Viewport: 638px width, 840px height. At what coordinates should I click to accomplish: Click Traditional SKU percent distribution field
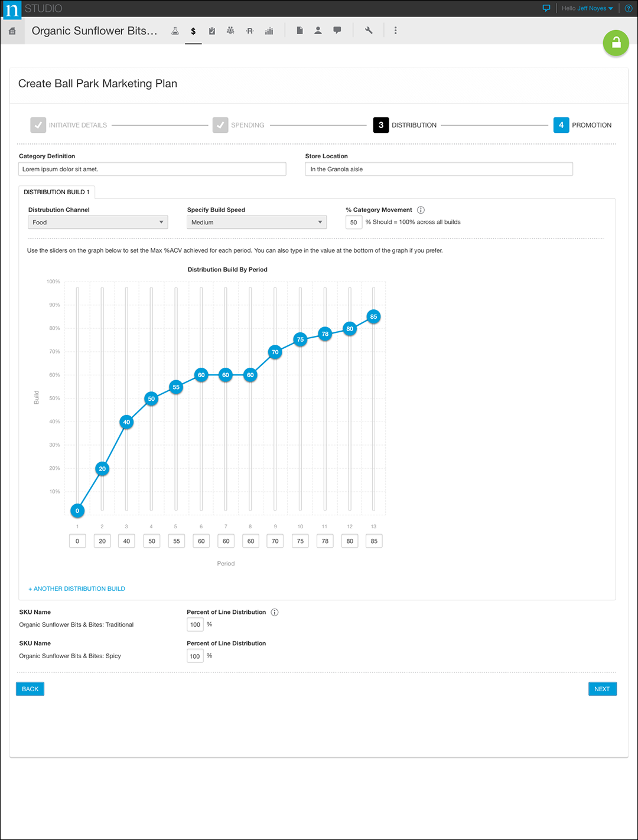click(x=195, y=625)
